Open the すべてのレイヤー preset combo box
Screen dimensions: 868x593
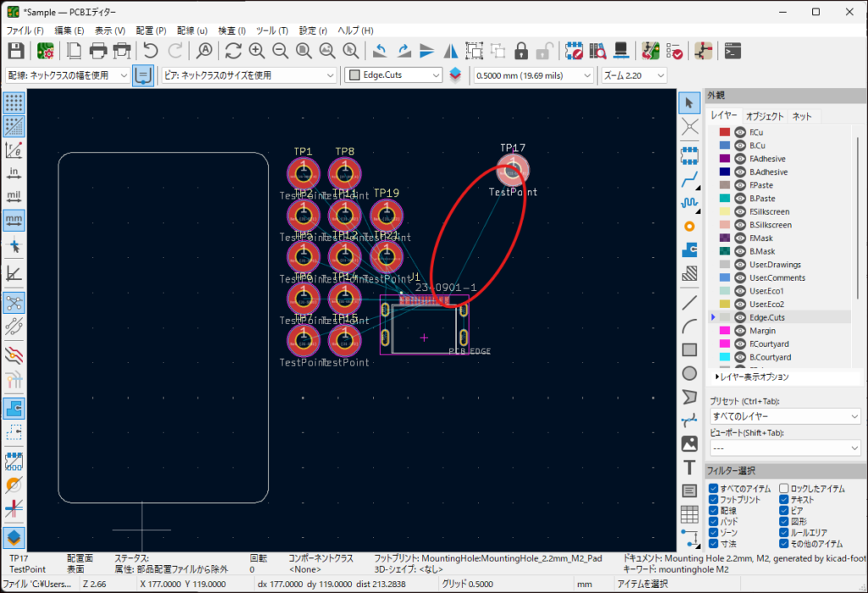(785, 417)
